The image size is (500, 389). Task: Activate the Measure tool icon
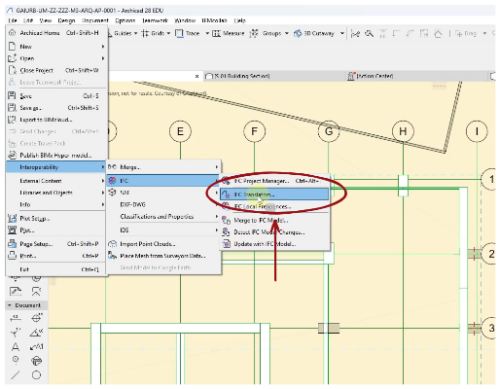pos(217,33)
